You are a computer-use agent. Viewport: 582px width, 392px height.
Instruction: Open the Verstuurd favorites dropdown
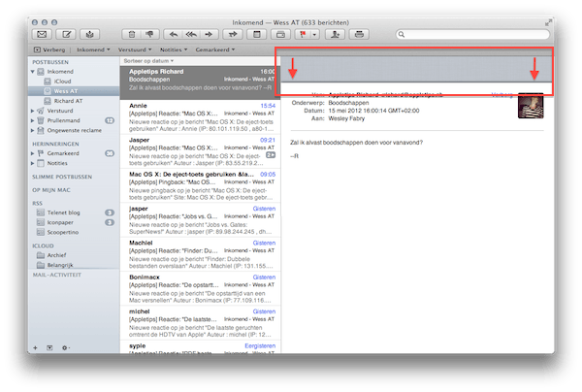pos(135,49)
